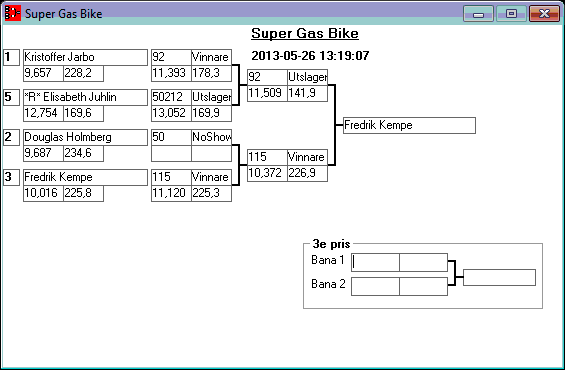Select the 50212 start number cell

(x=172, y=97)
